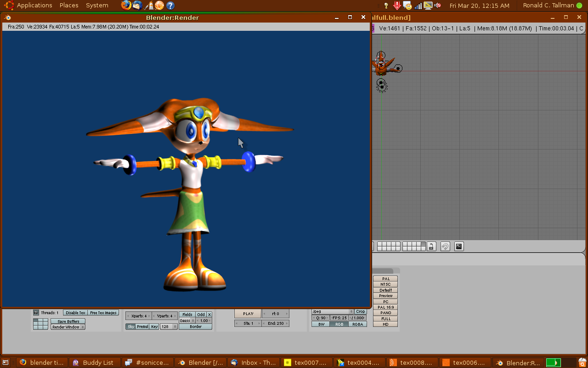Click the clock date and time
This screenshot has height=368, width=588.
coord(479,6)
